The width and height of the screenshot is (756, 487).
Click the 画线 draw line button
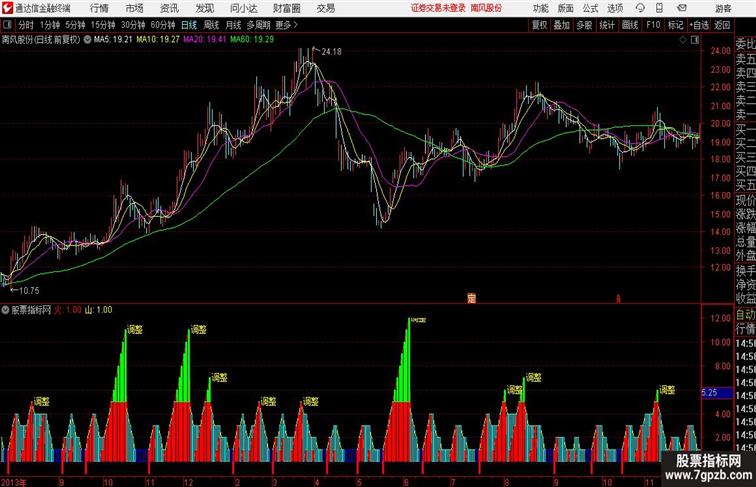pyautogui.click(x=630, y=25)
